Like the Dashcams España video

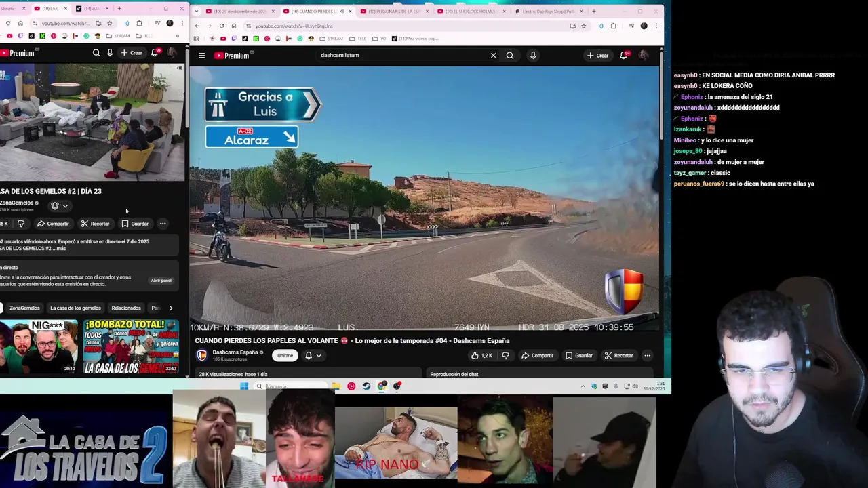point(481,355)
